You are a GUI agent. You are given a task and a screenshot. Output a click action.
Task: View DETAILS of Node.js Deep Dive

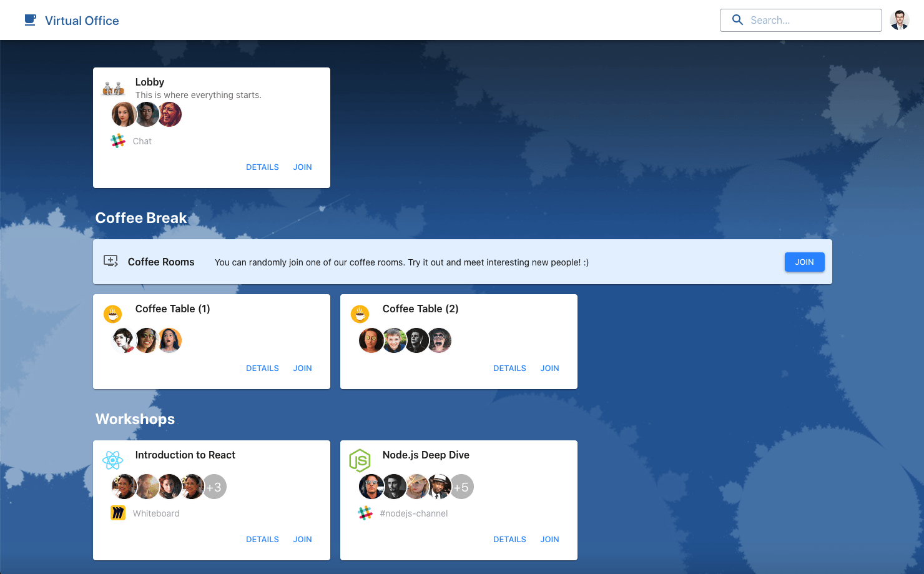tap(509, 540)
